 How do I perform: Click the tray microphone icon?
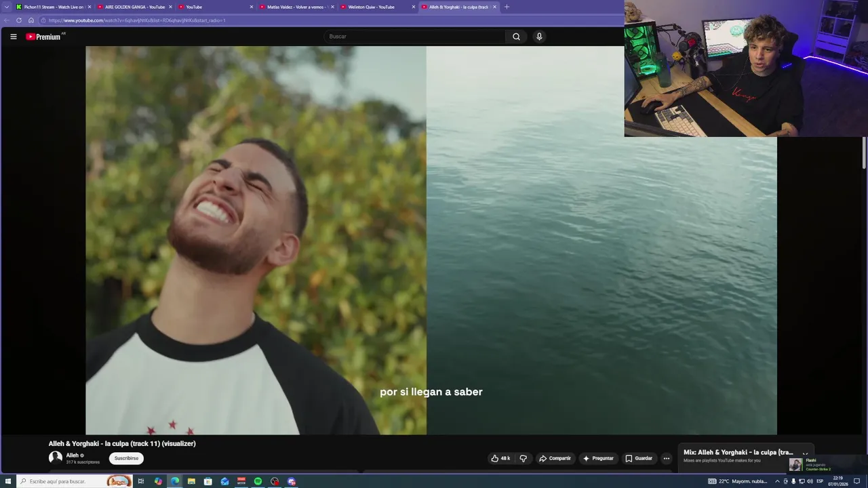click(793, 481)
